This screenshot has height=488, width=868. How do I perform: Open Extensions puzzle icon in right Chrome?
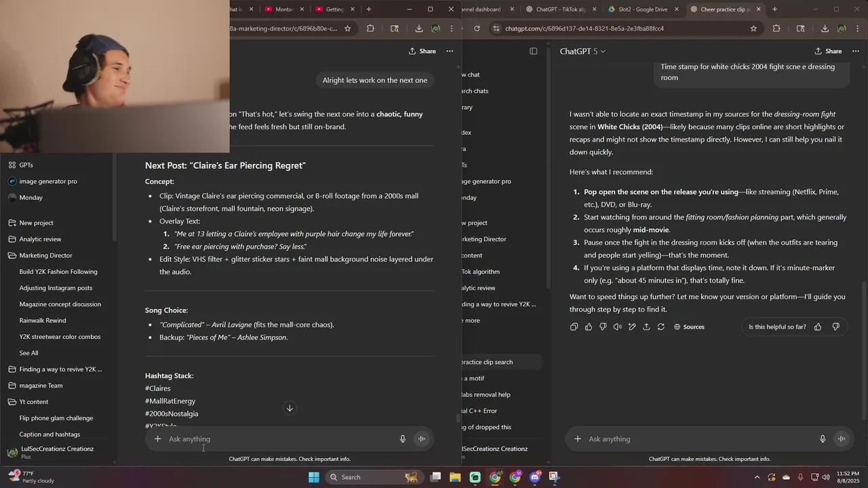pos(776,28)
